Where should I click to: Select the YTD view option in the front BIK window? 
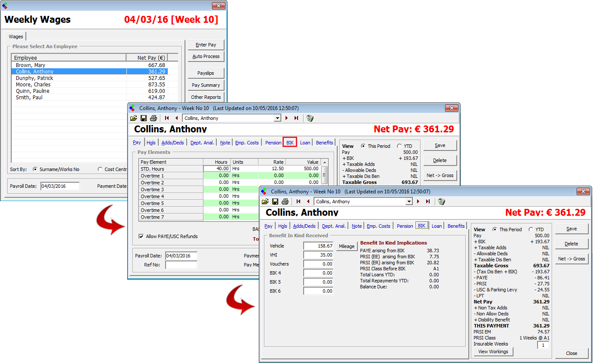[531, 229]
